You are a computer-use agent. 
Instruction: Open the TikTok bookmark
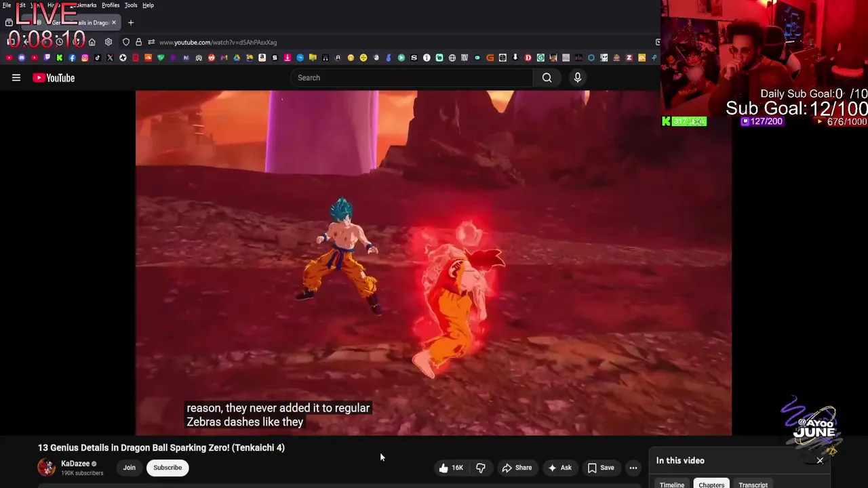tap(98, 58)
